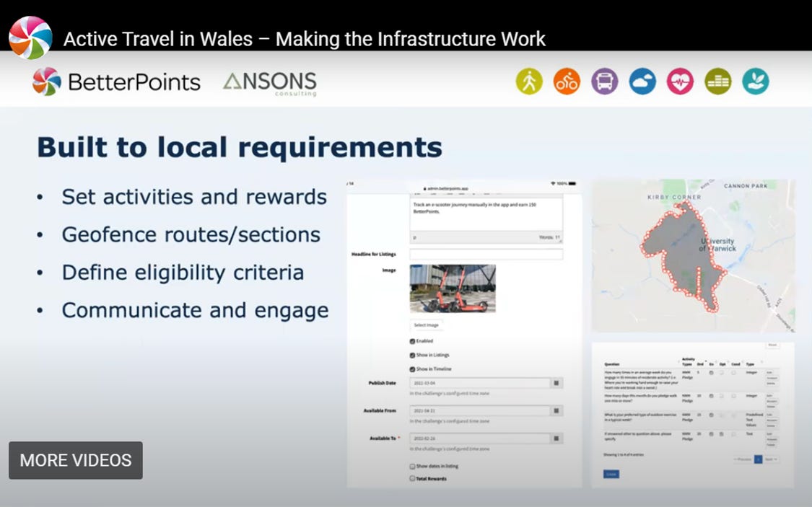Open the Available To calendar picker
Image resolution: width=812 pixels, height=507 pixels.
[x=556, y=438]
